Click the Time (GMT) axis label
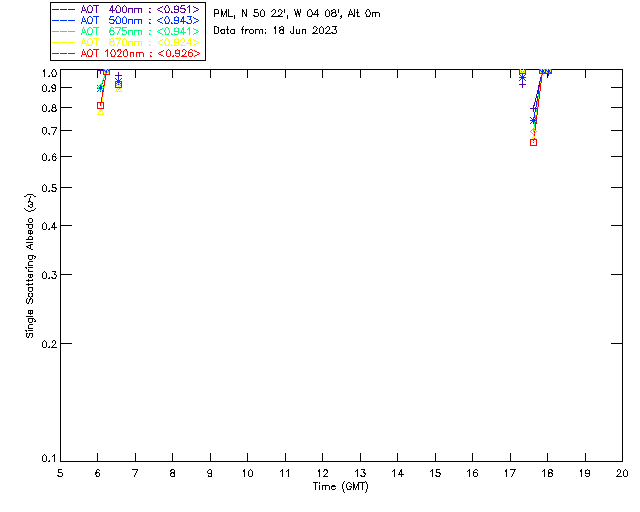The width and height of the screenshot is (640, 512). (341, 487)
